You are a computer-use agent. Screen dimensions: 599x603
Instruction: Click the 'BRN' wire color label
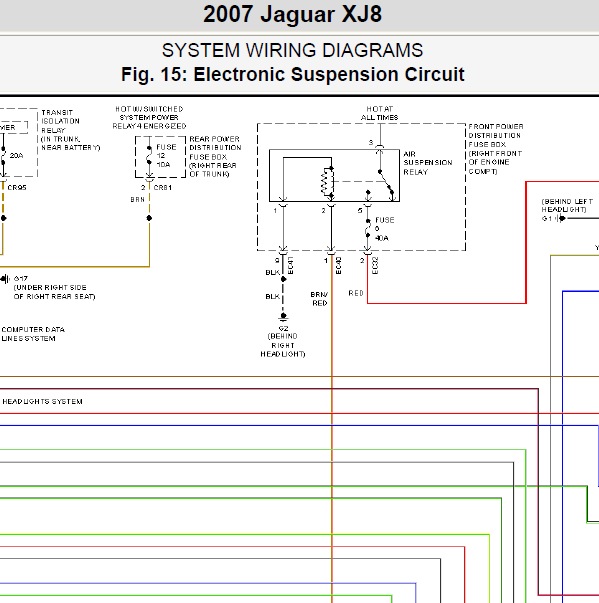pyautogui.click(x=138, y=200)
